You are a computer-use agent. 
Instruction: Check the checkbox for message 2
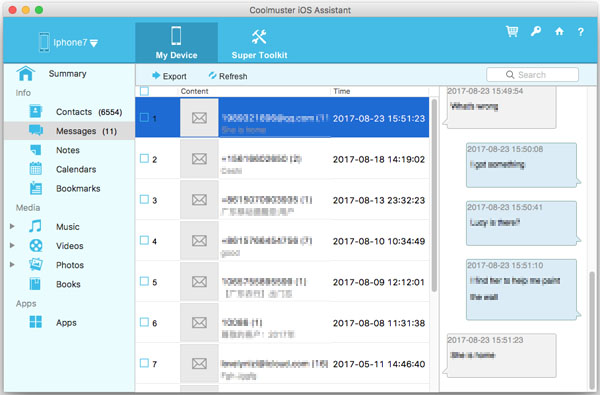pyautogui.click(x=144, y=158)
